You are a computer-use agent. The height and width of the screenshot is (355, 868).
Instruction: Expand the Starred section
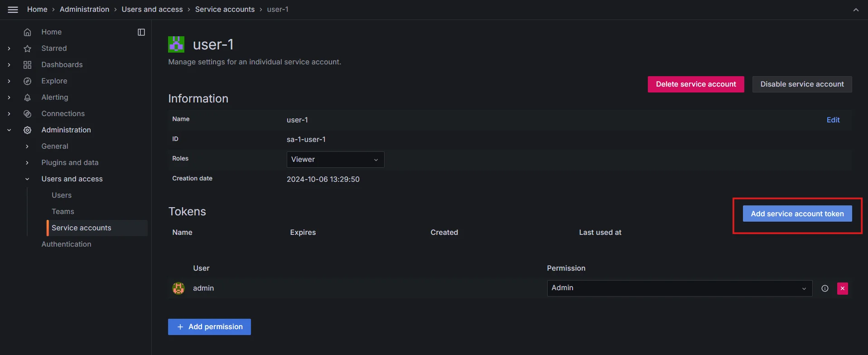click(9, 49)
